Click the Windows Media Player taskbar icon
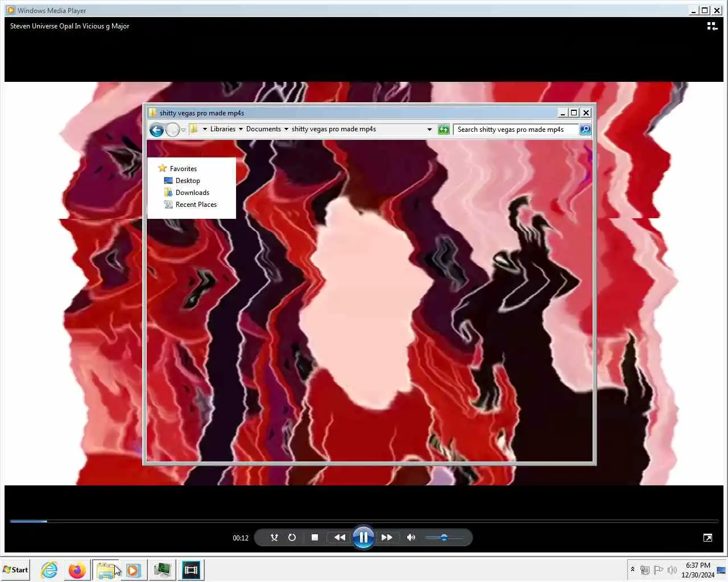The height and width of the screenshot is (582, 728). [133, 569]
